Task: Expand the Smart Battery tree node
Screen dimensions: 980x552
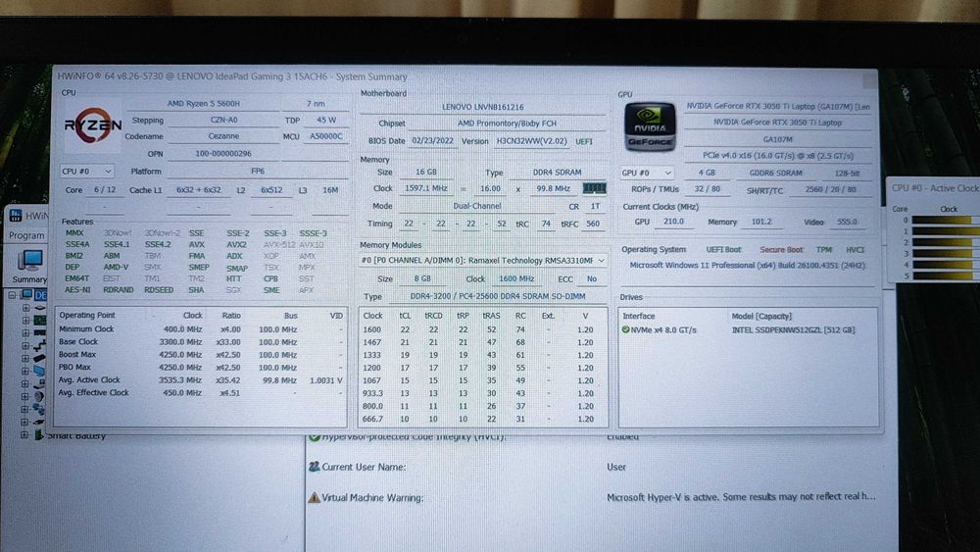Action: pyautogui.click(x=24, y=434)
